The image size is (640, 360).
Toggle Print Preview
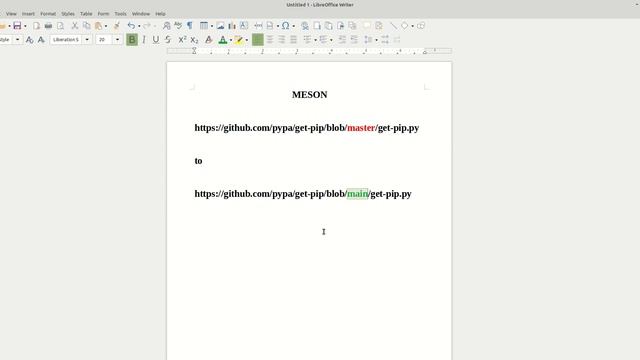click(x=60, y=26)
